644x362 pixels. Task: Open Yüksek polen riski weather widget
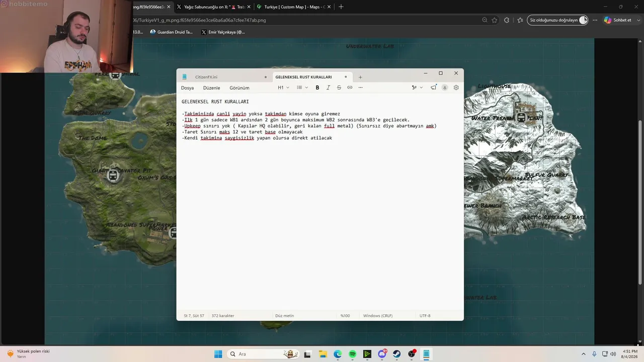pos(28,354)
